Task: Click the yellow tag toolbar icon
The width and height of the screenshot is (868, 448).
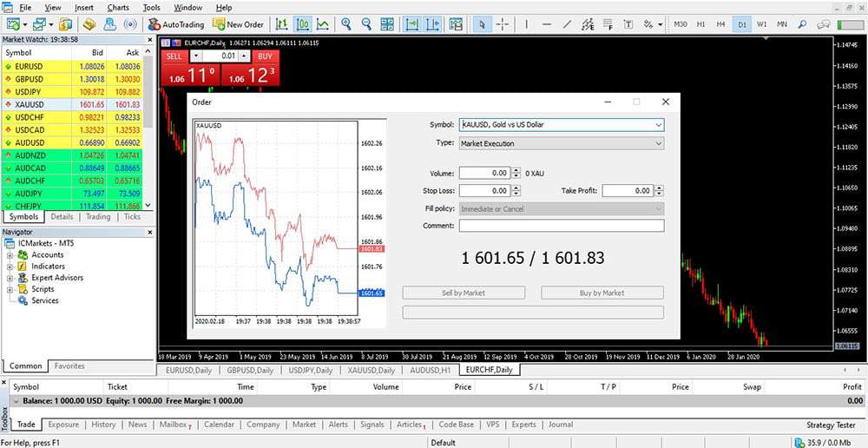Action: 89,24
